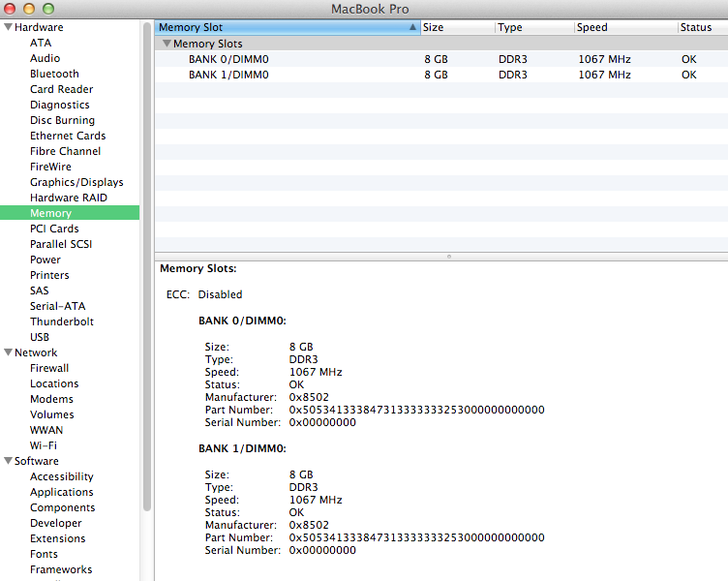Screen dimensions: 728x581
Task: Click the BANK 1/DIMM0 details heading
Action: coord(242,448)
